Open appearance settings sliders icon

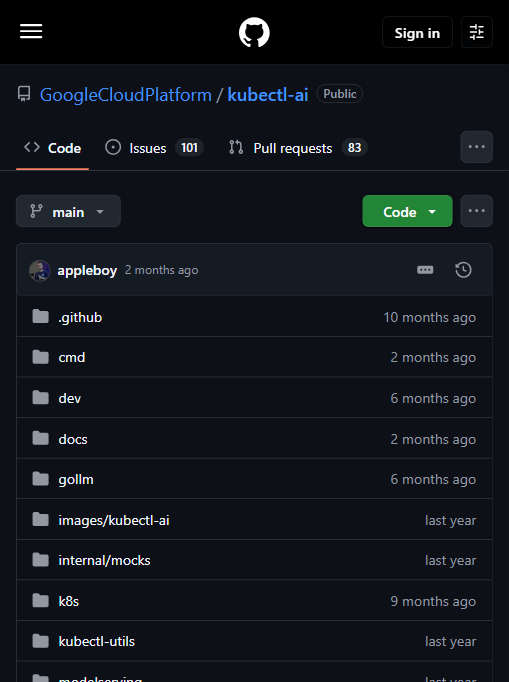[x=477, y=32]
